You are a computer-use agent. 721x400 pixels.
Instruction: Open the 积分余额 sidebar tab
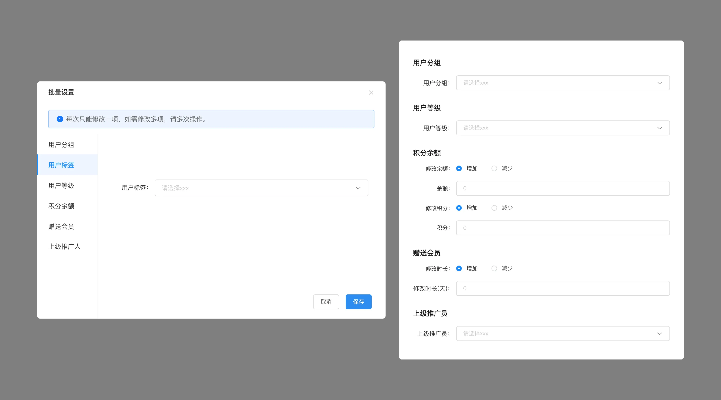pos(61,205)
